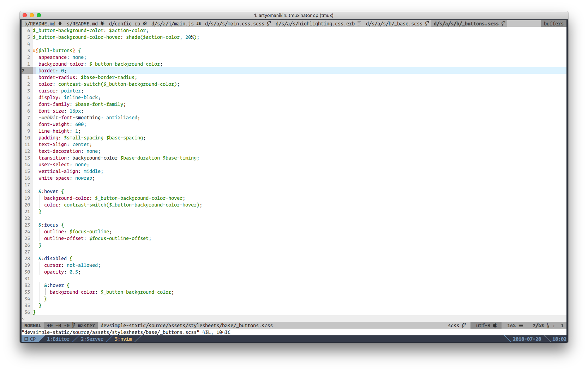
Task: Click the 7/43 line counter in the statusline
Action: click(538, 325)
